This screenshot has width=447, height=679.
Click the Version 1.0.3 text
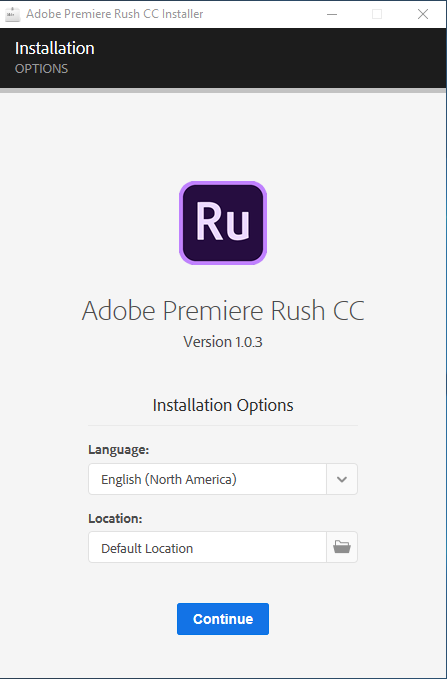pos(223,342)
